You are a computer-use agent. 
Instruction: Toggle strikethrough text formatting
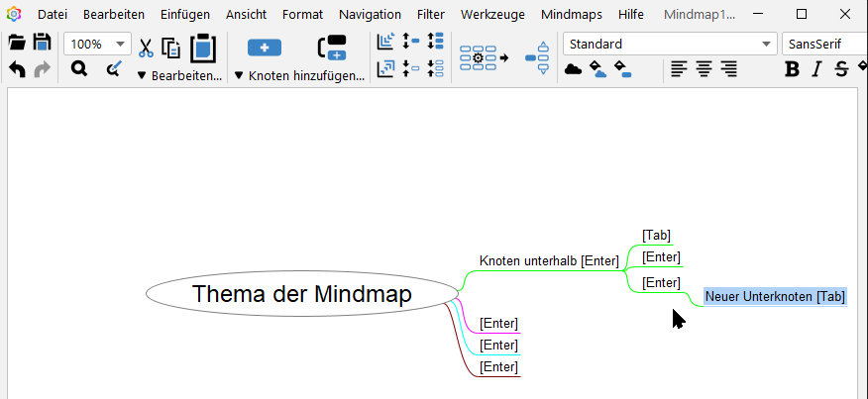coord(841,69)
